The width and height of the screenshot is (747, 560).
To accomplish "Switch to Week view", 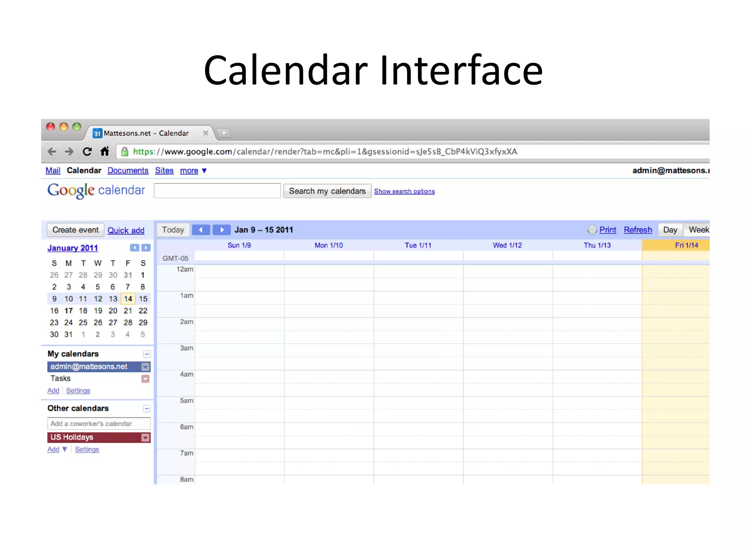I will coord(697,230).
